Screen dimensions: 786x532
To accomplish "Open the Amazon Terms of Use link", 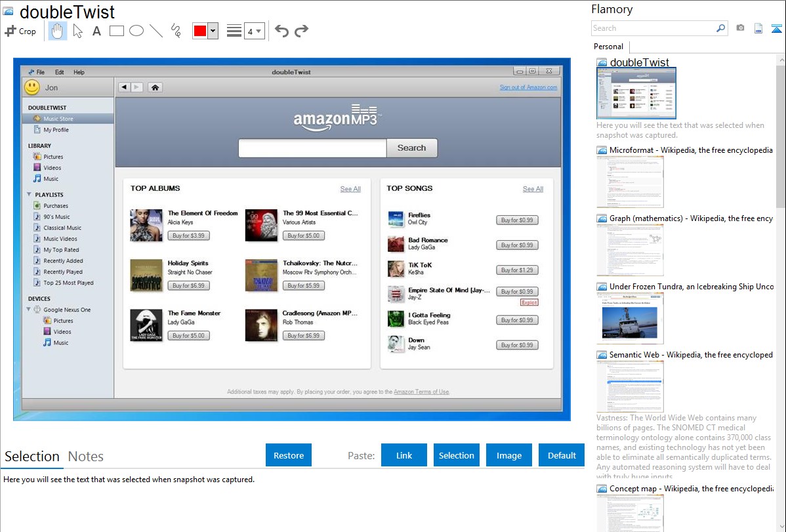I will pos(422,392).
